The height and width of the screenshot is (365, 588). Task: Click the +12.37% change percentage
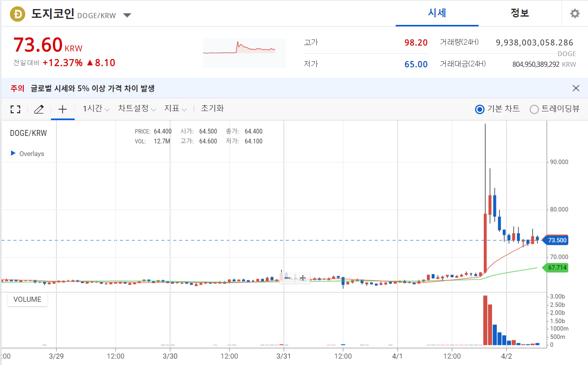[62, 63]
